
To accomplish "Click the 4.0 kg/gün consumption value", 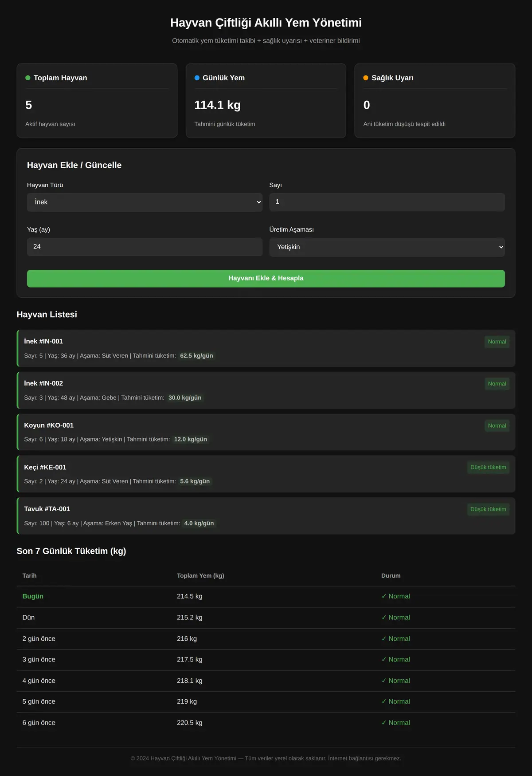I will click(x=199, y=524).
